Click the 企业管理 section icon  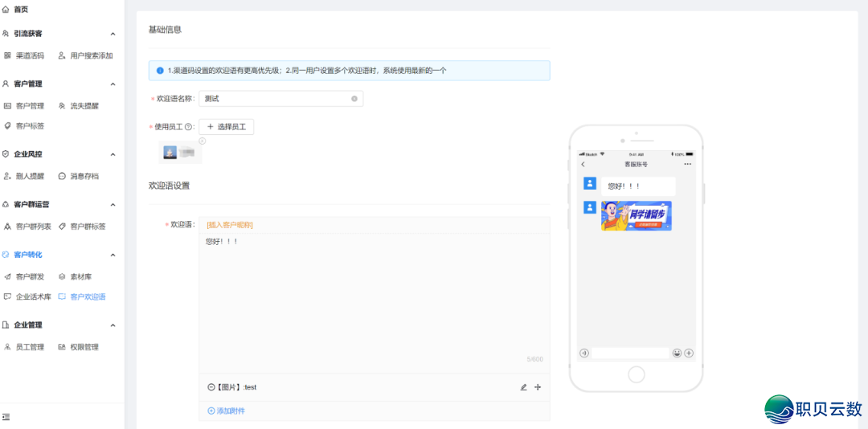pyautogui.click(x=6, y=325)
